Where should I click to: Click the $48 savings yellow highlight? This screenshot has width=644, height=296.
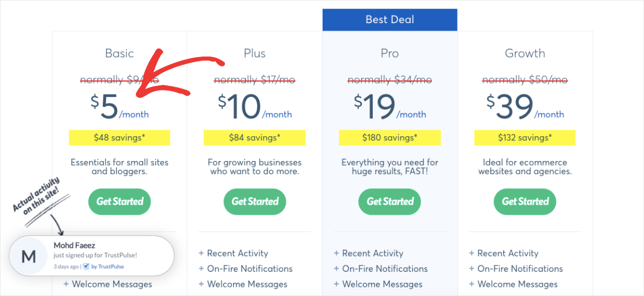point(119,137)
